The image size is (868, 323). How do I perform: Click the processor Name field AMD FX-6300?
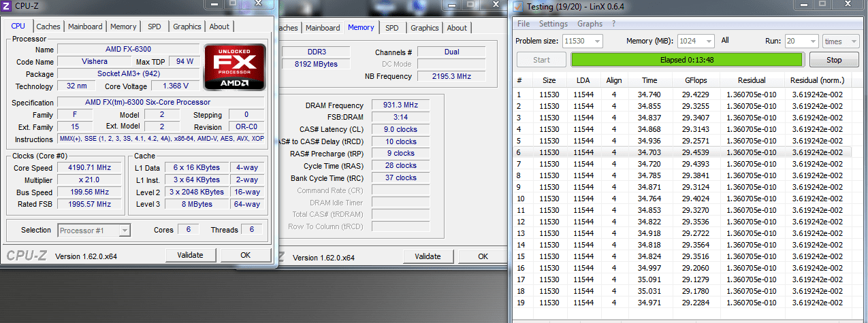click(x=128, y=49)
